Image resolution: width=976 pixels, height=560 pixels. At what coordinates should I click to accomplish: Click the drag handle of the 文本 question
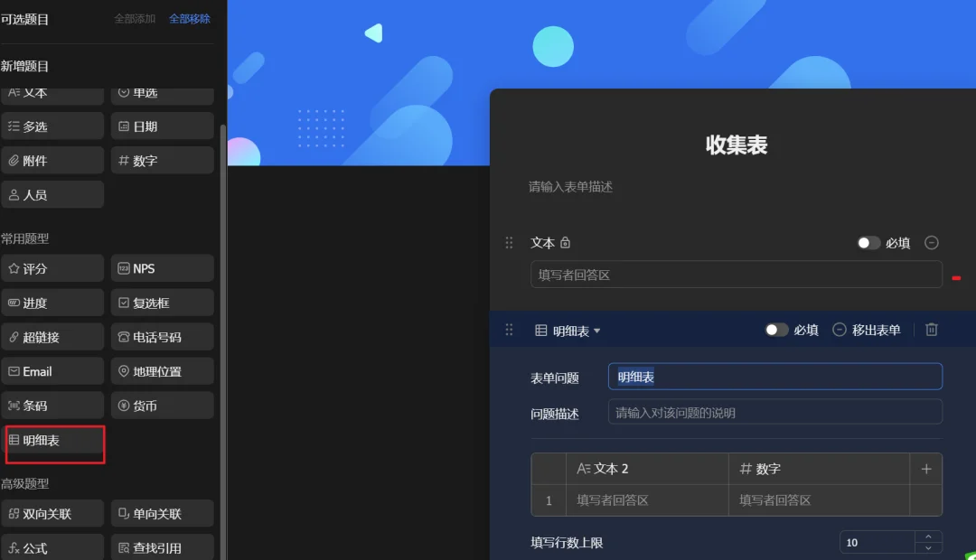pyautogui.click(x=509, y=243)
